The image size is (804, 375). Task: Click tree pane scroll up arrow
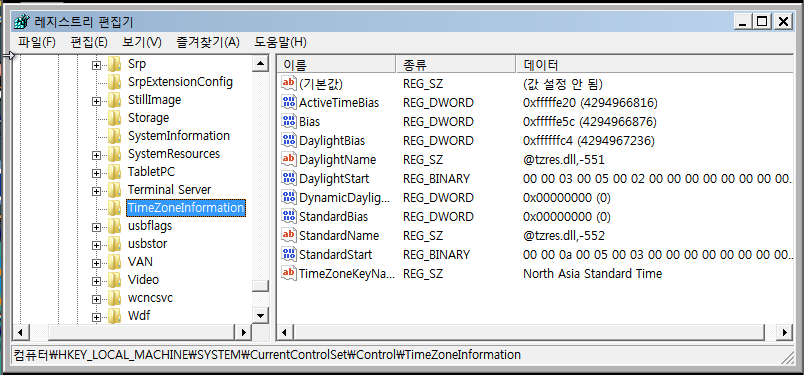click(x=260, y=64)
